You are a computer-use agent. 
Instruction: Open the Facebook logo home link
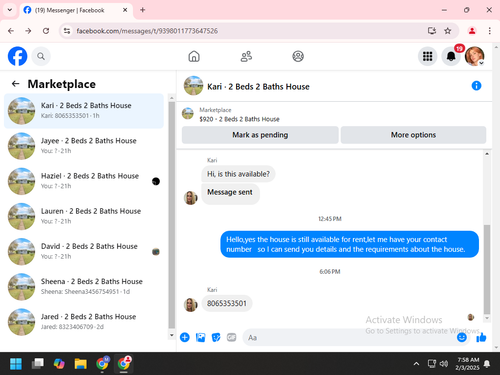17,56
